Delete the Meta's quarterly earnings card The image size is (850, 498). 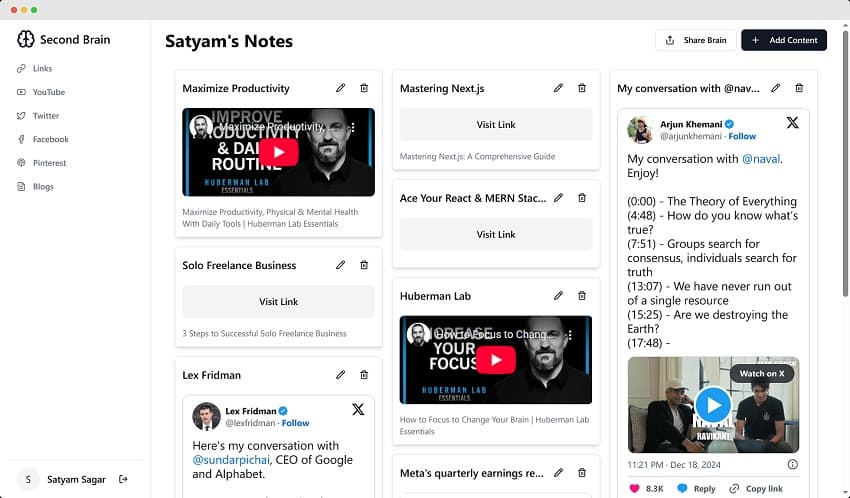click(x=582, y=473)
